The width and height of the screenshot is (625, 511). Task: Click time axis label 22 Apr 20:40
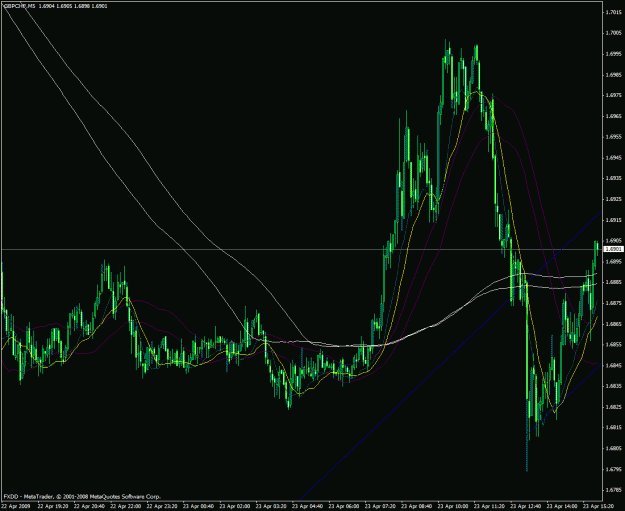tap(88, 506)
